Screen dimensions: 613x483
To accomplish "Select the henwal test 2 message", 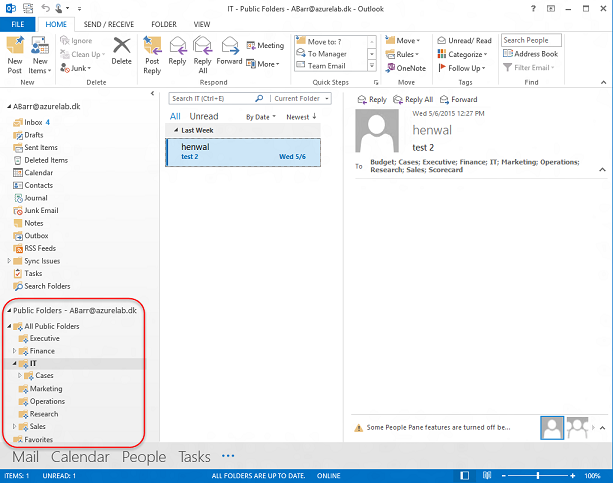I will 243,152.
